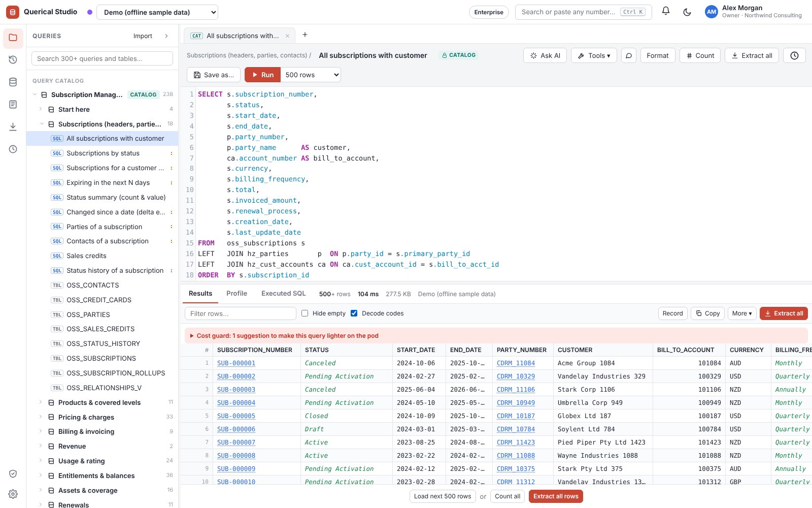Add a new query tab
Viewport: 812px width, 508px height.
click(305, 35)
